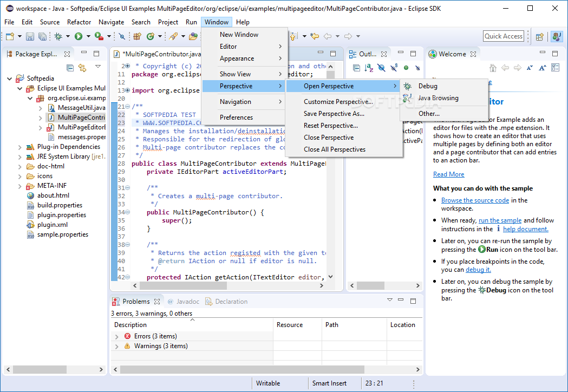Click the Last Edit Location toolbar icon

click(x=315, y=36)
